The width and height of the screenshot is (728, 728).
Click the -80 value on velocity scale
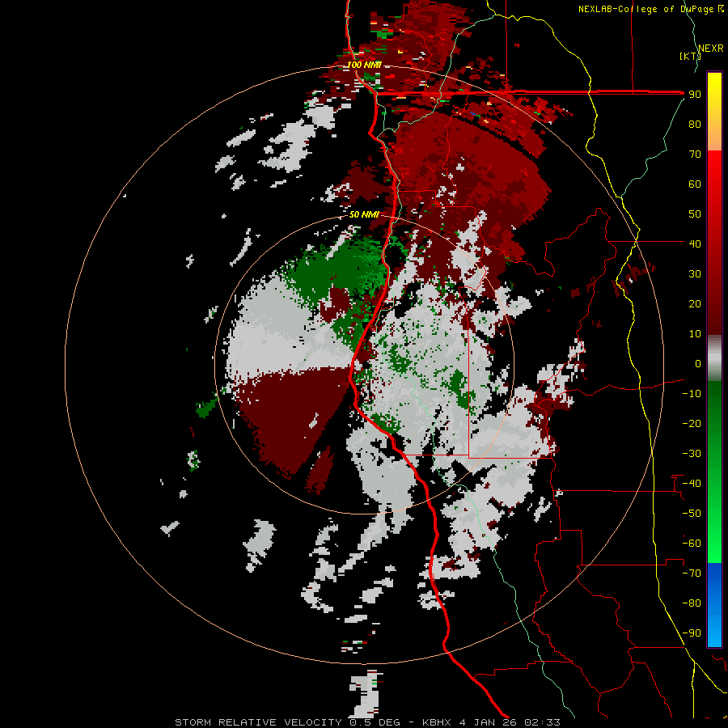[692, 603]
